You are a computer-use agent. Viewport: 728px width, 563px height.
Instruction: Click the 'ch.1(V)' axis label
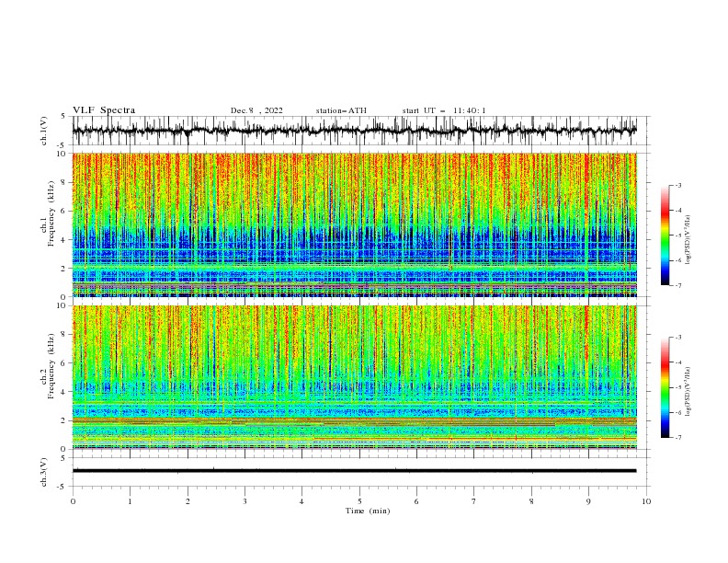point(44,131)
